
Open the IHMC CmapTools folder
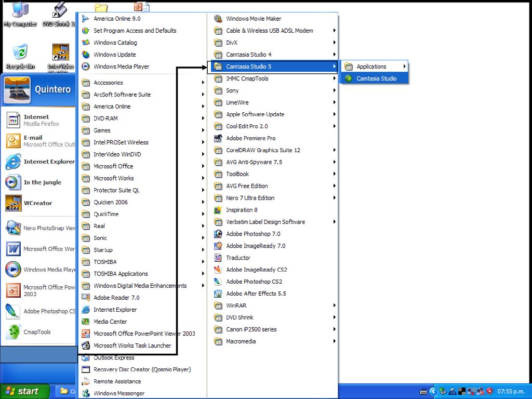tap(274, 78)
